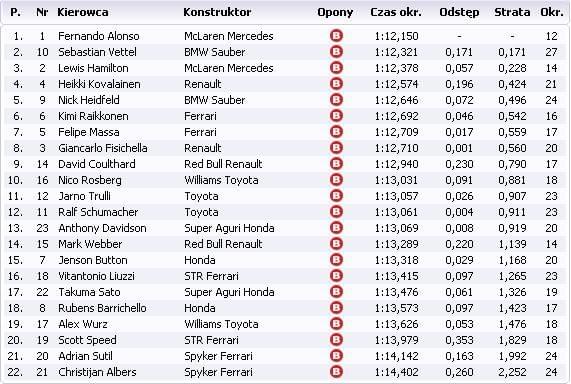571x384 pixels.
Task: Click the Czas okr. column header
Action: pos(396,12)
